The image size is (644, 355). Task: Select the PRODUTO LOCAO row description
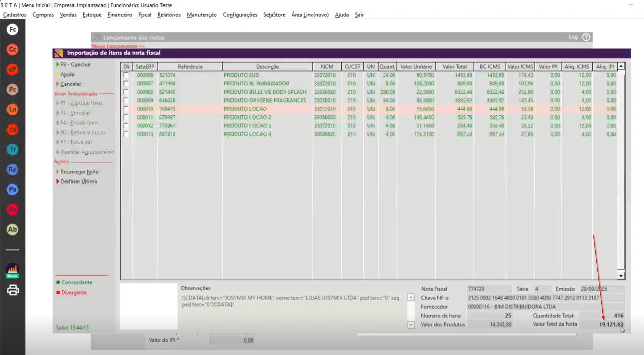[245, 109]
